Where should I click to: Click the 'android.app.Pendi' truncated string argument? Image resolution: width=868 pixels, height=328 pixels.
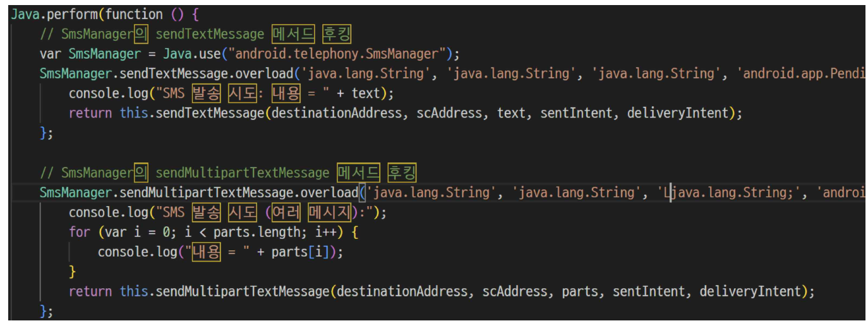[x=800, y=73]
